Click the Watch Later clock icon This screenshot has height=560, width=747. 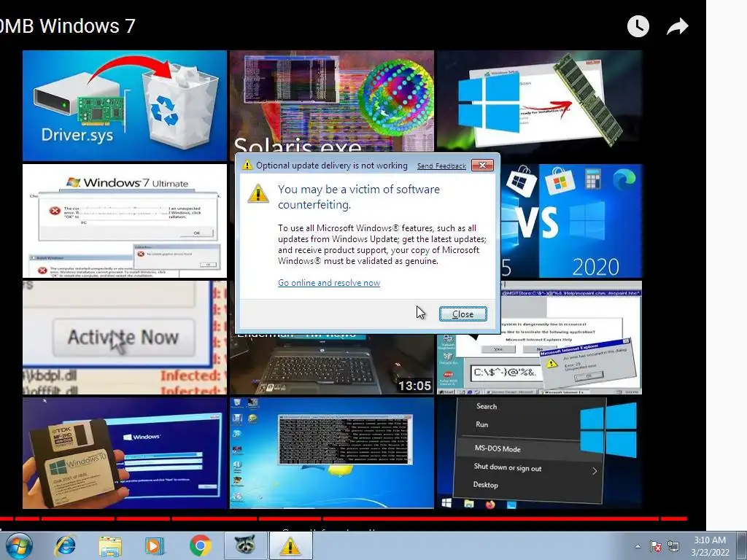[638, 26]
